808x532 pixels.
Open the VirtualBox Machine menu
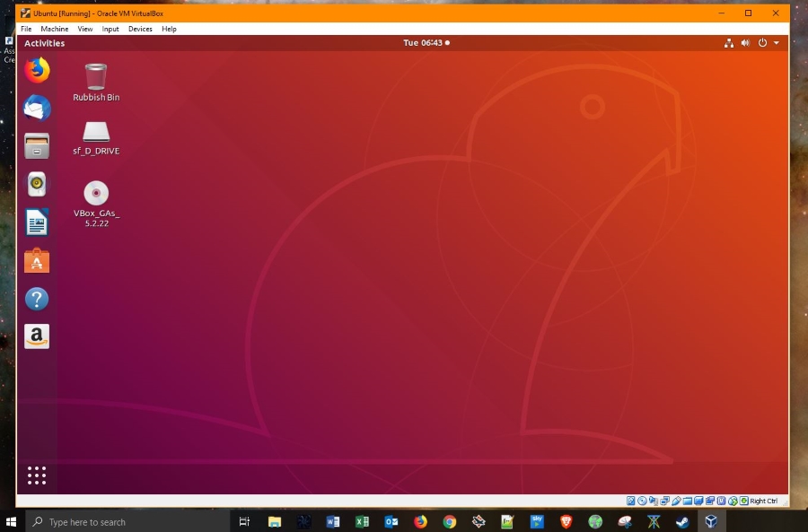(x=55, y=29)
